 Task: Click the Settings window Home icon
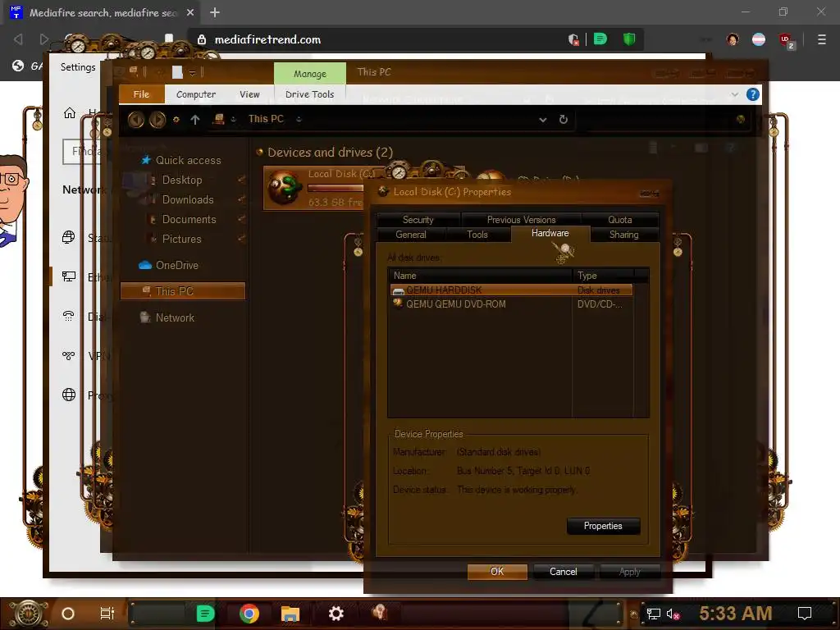pos(70,113)
